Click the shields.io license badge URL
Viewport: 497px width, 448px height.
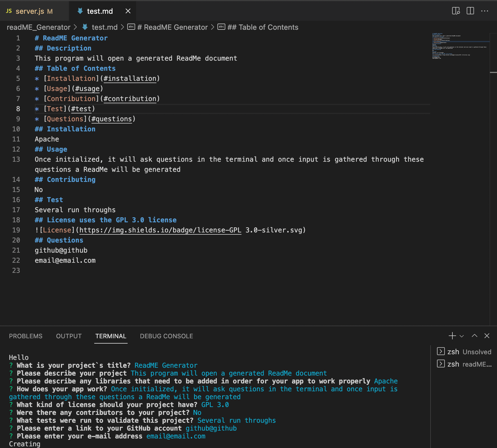coord(160,230)
